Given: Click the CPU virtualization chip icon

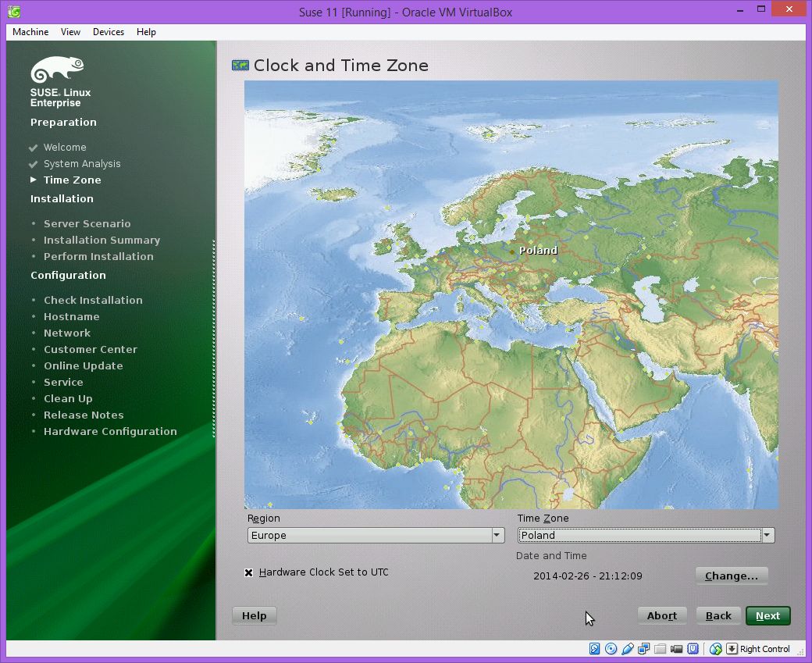Looking at the screenshot, I should coord(693,648).
